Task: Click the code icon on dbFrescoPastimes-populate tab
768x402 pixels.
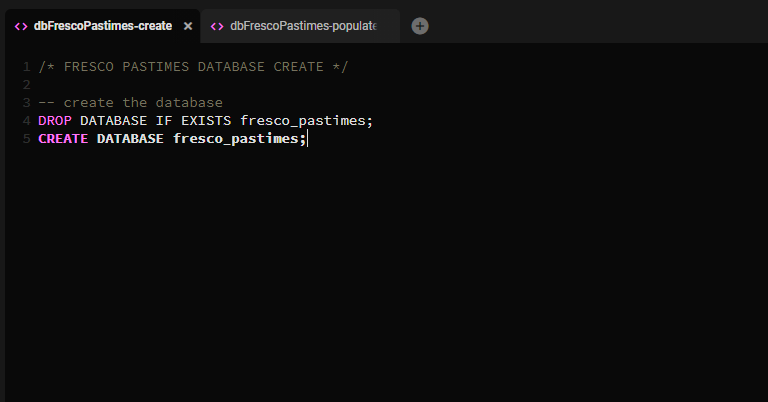Action: coord(217,26)
